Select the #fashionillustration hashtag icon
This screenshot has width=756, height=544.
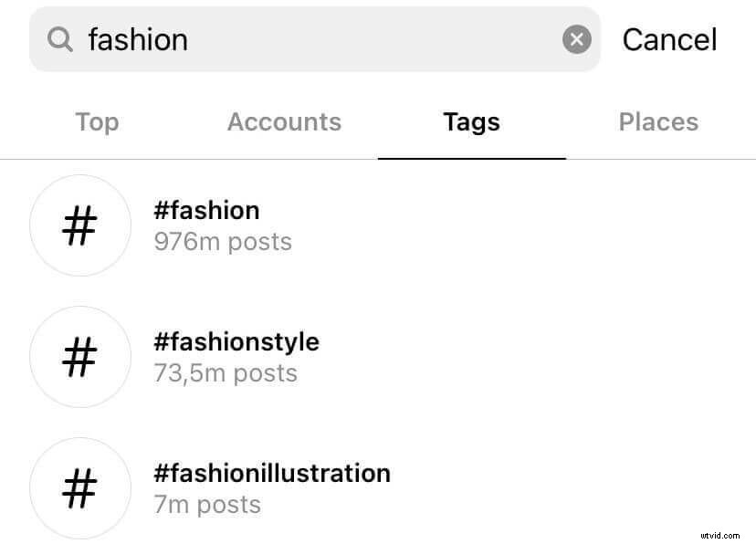[x=80, y=488]
